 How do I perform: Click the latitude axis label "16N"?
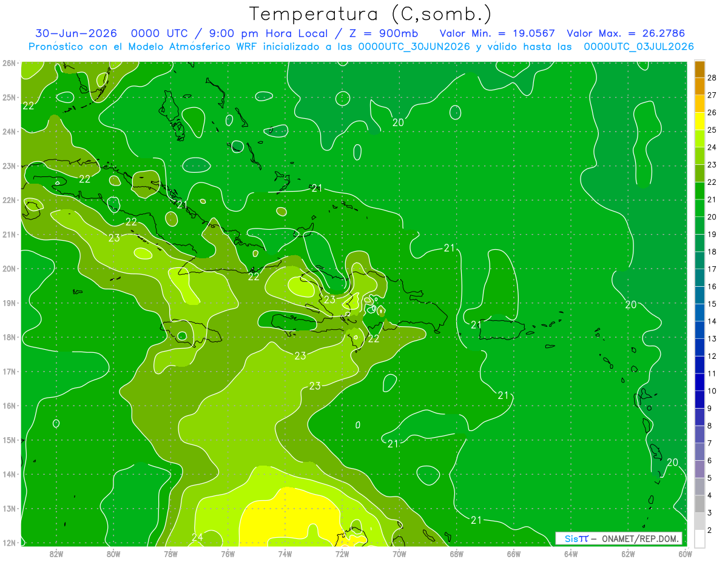point(9,406)
